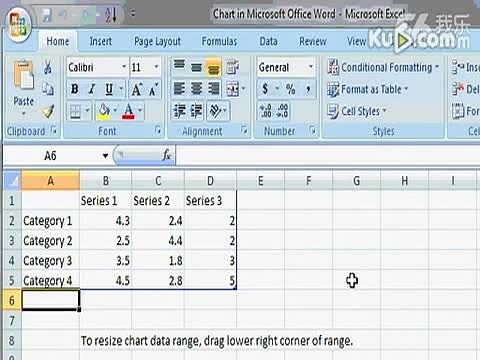Open Fill Color dropdown arrow

[x=115, y=110]
